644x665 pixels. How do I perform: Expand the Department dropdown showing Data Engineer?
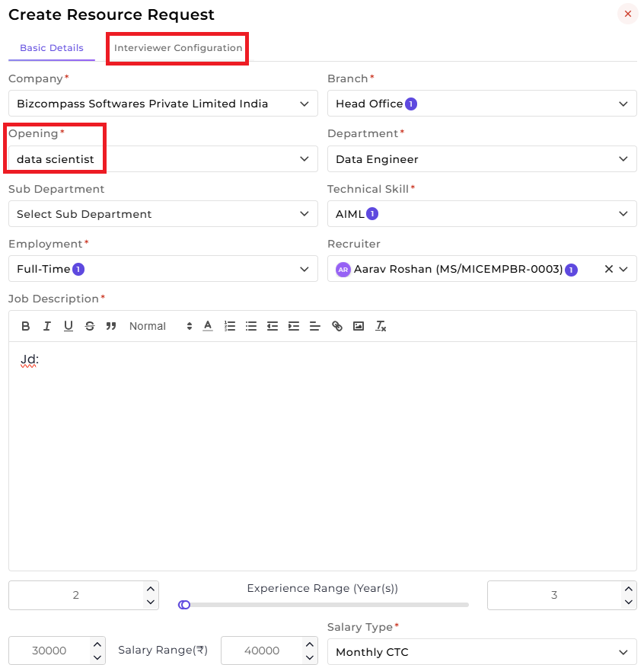pyautogui.click(x=482, y=159)
